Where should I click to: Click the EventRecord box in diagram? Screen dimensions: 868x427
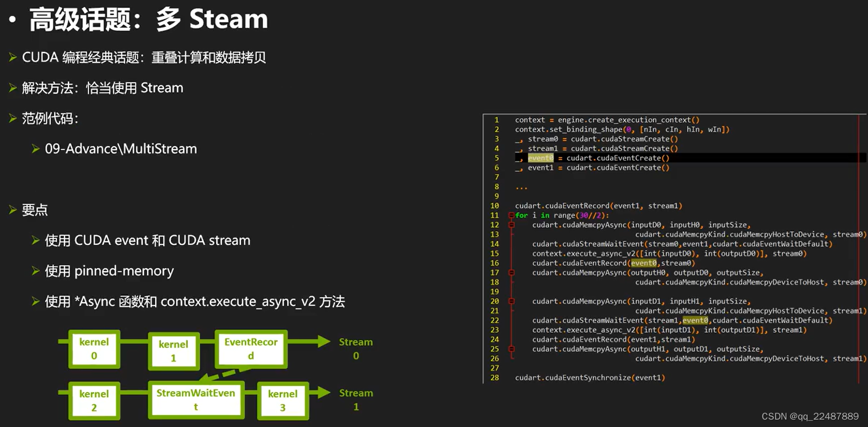point(251,348)
